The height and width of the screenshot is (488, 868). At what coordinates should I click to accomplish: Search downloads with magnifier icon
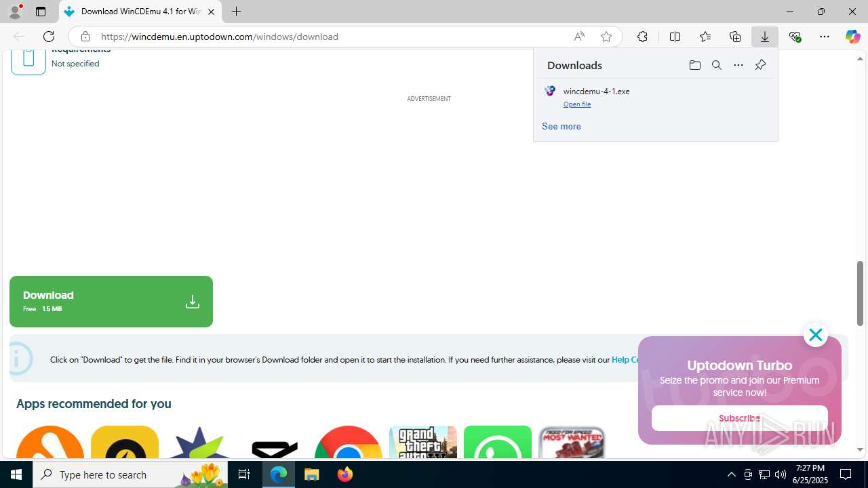tap(717, 65)
